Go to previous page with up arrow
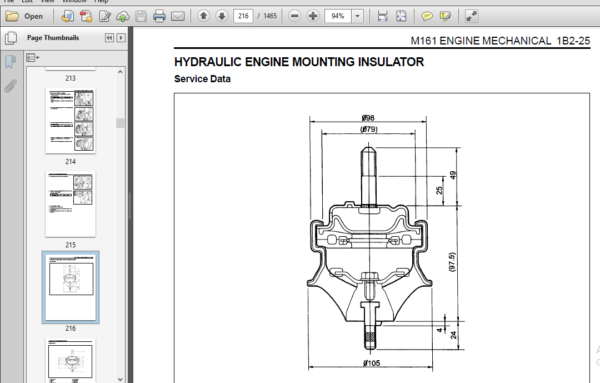Image resolution: width=600 pixels, height=383 pixels. pyautogui.click(x=204, y=16)
